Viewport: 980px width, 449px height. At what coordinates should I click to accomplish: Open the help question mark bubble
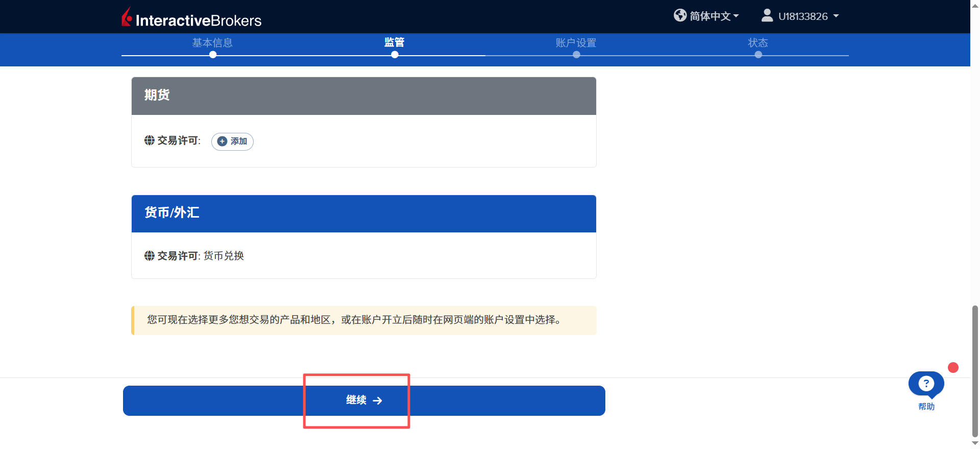(x=926, y=384)
